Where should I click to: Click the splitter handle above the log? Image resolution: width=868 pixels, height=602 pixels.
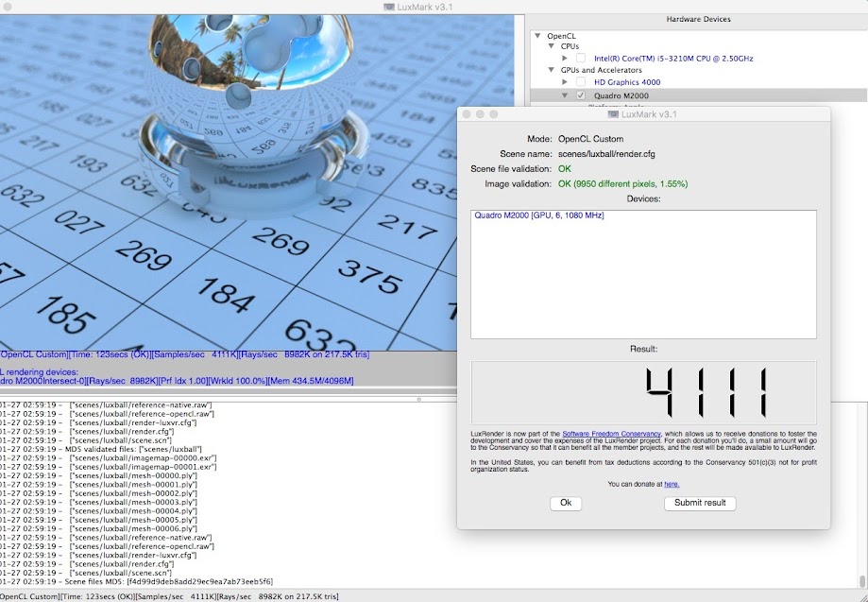(x=419, y=399)
